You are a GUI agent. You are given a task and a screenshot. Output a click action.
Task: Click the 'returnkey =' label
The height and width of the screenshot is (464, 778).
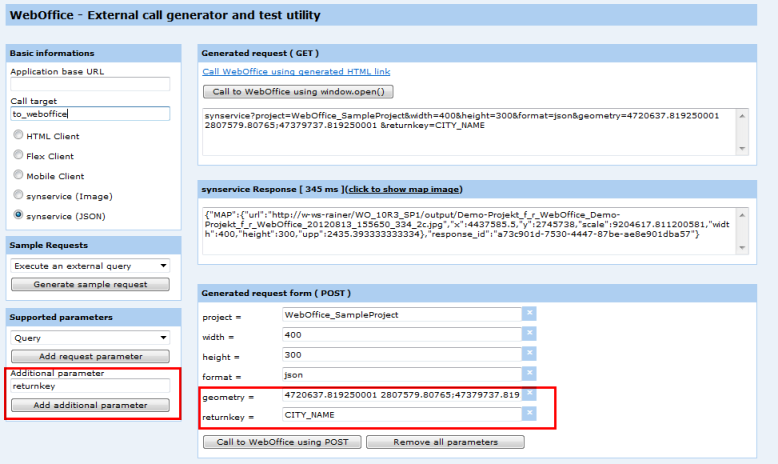pyautogui.click(x=228, y=417)
